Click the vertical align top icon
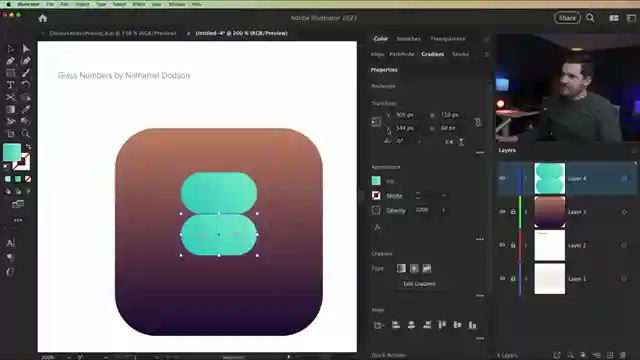640x360 pixels. [442, 325]
